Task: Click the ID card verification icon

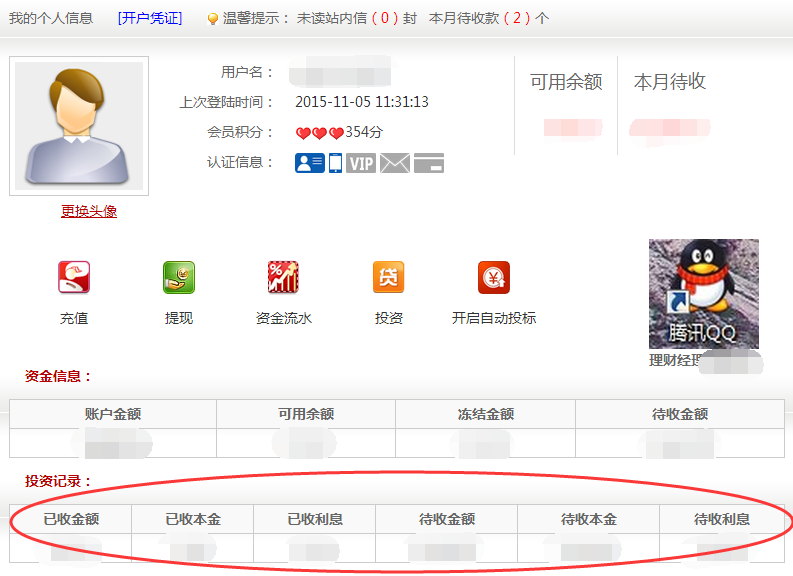Action: coord(310,163)
